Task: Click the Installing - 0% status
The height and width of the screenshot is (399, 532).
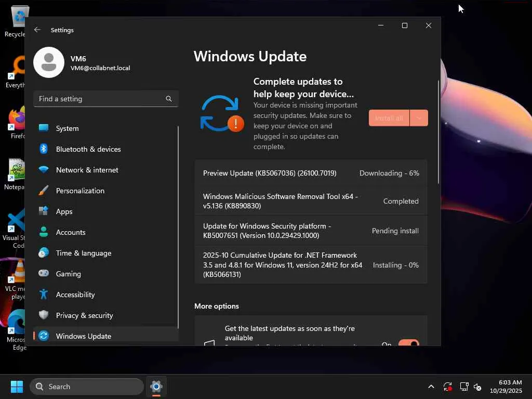Action: coord(395,265)
